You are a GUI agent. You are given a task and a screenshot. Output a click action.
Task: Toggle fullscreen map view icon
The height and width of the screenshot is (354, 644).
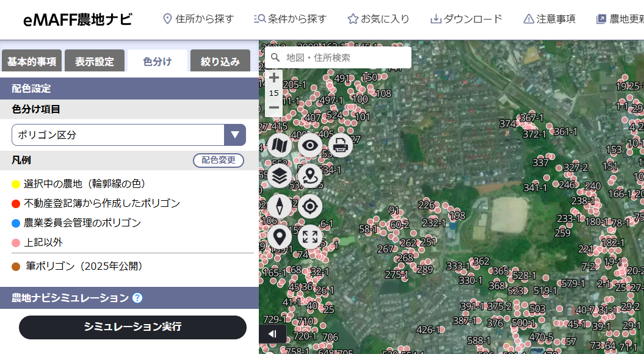[310, 237]
